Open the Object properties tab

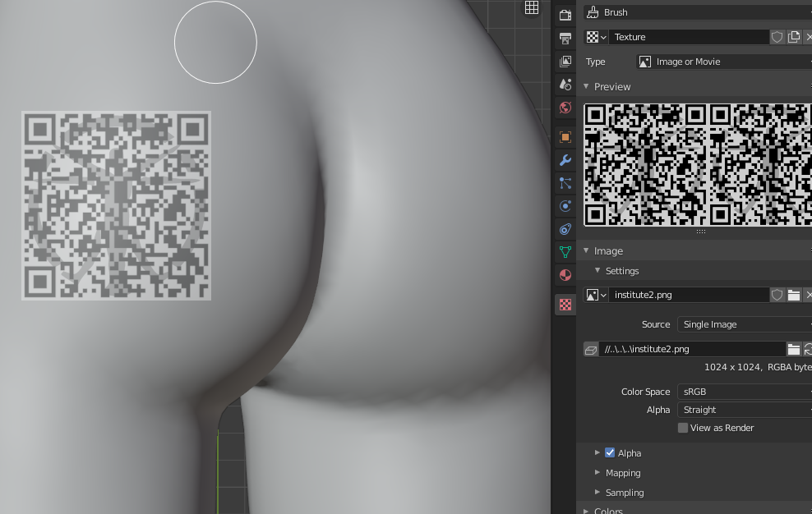(565, 137)
